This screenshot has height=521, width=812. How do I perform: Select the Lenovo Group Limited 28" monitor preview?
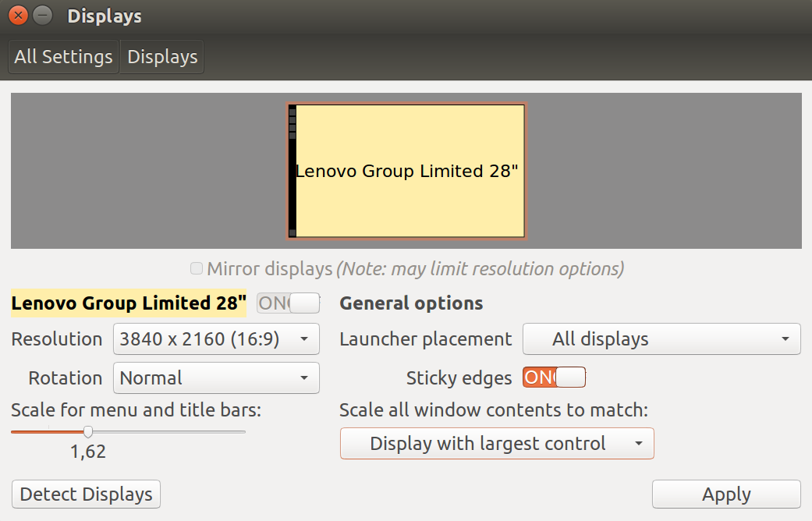[x=406, y=171]
